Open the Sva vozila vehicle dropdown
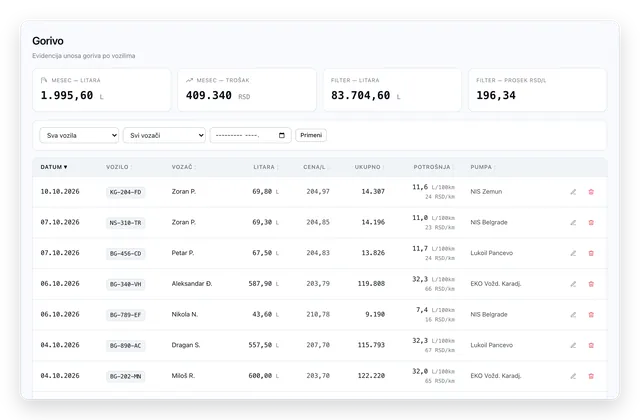This screenshot has height=420, width=640. point(79,135)
